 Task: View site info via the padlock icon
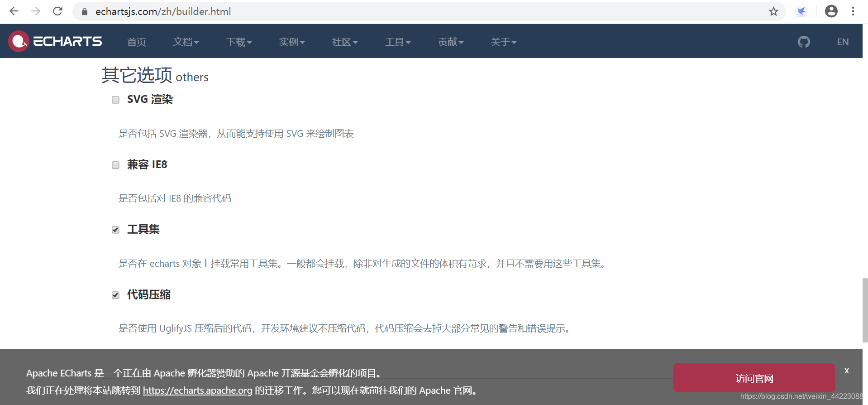coord(85,12)
